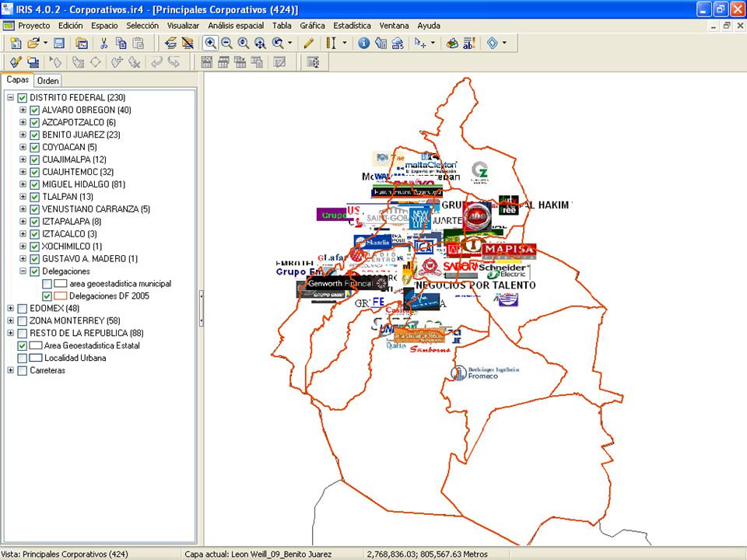The width and height of the screenshot is (747, 560).
Task: Select the XOCHIMILCO (1) layer name
Action: (x=72, y=247)
